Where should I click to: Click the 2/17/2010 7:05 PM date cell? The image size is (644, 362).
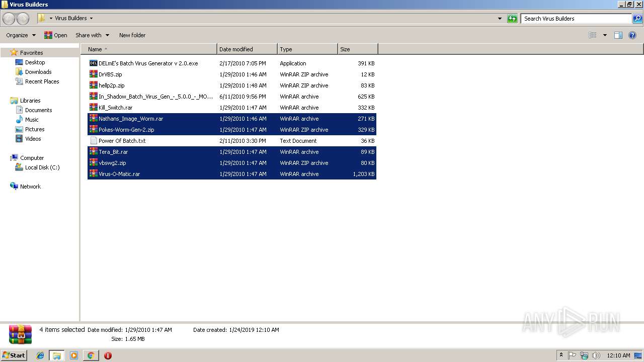[x=243, y=63]
